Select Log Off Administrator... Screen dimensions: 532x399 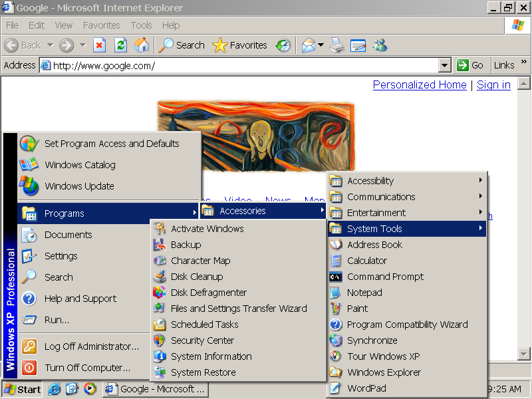pos(84,346)
